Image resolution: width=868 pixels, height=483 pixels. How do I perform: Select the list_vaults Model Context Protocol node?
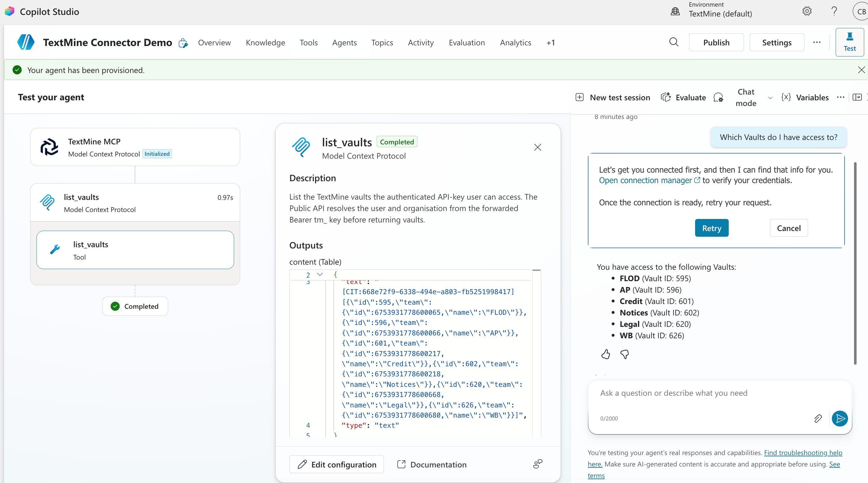135,202
